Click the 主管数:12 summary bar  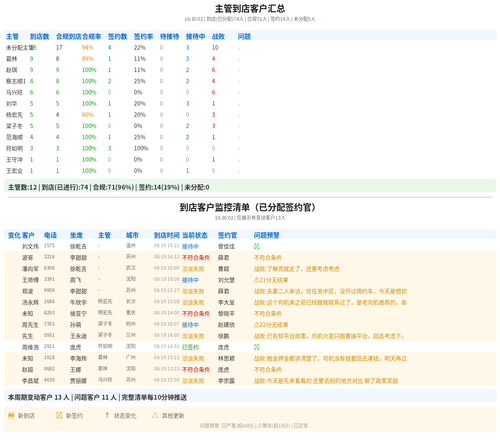(250, 187)
